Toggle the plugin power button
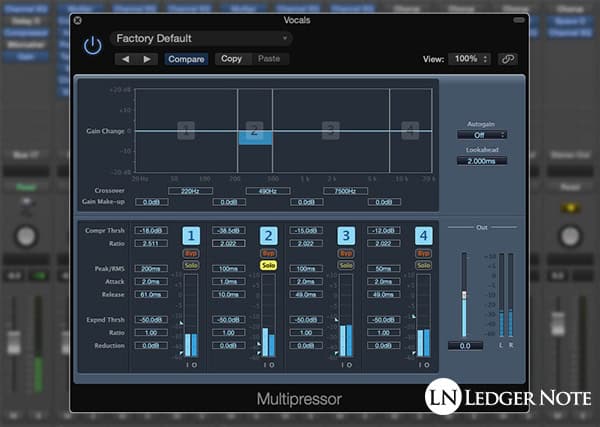Image resolution: width=600 pixels, height=427 pixels. click(x=92, y=46)
